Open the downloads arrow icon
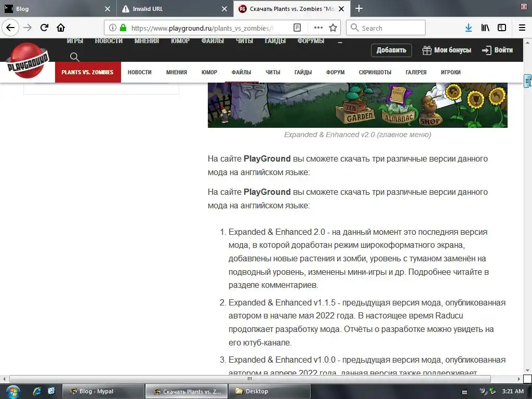 pos(469,28)
